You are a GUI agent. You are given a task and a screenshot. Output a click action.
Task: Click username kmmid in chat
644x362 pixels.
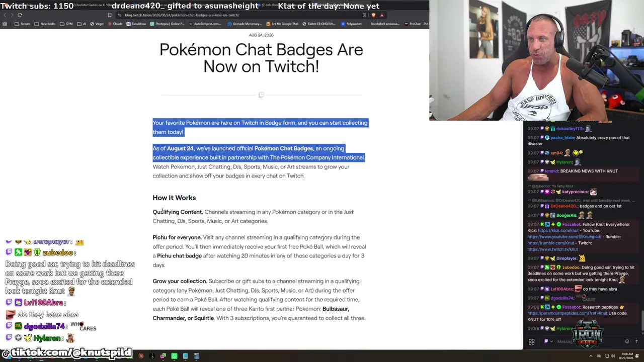click(x=551, y=171)
